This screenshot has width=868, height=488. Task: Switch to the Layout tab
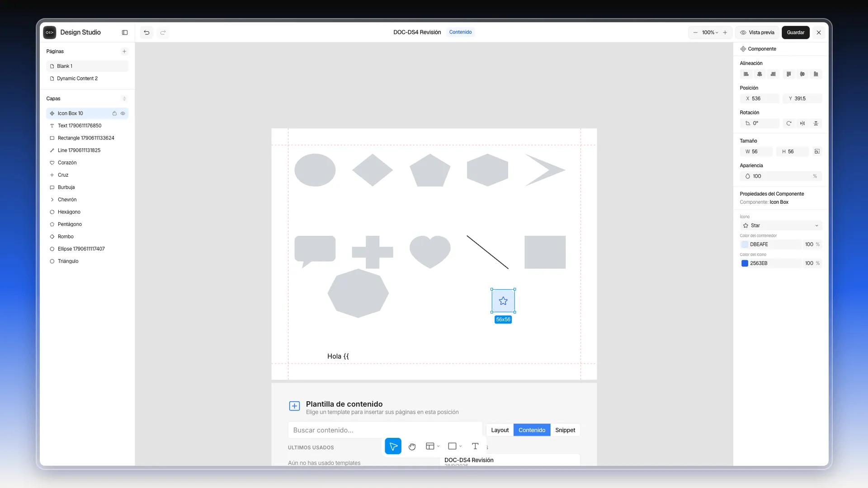click(x=500, y=430)
